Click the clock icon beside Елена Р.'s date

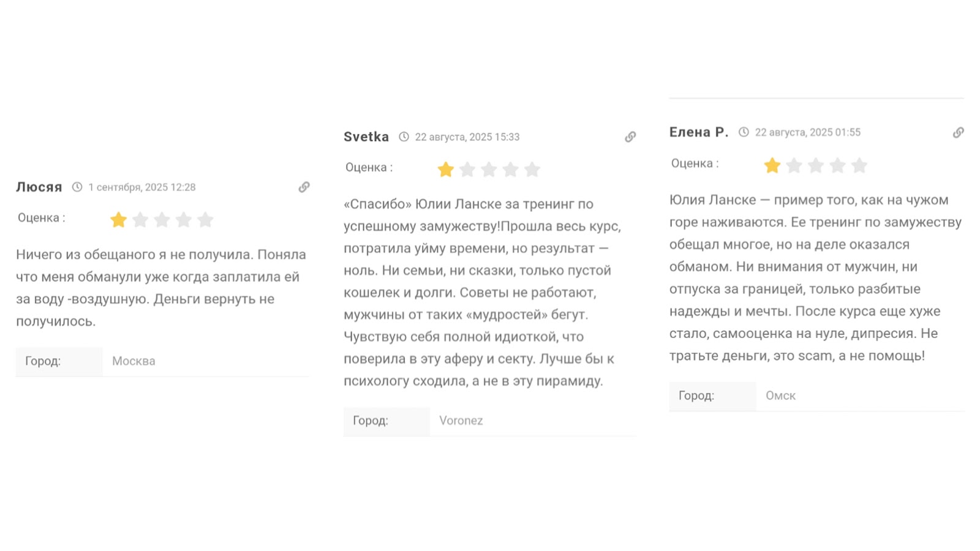coord(744,132)
